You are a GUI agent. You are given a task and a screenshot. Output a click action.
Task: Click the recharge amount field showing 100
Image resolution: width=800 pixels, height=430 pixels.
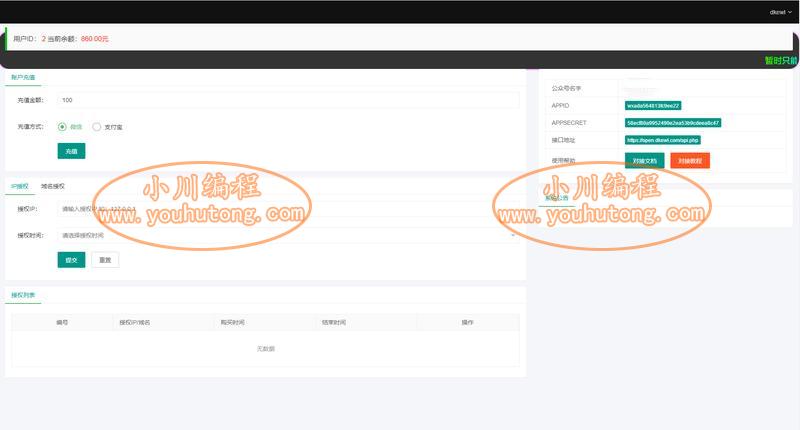[288, 100]
